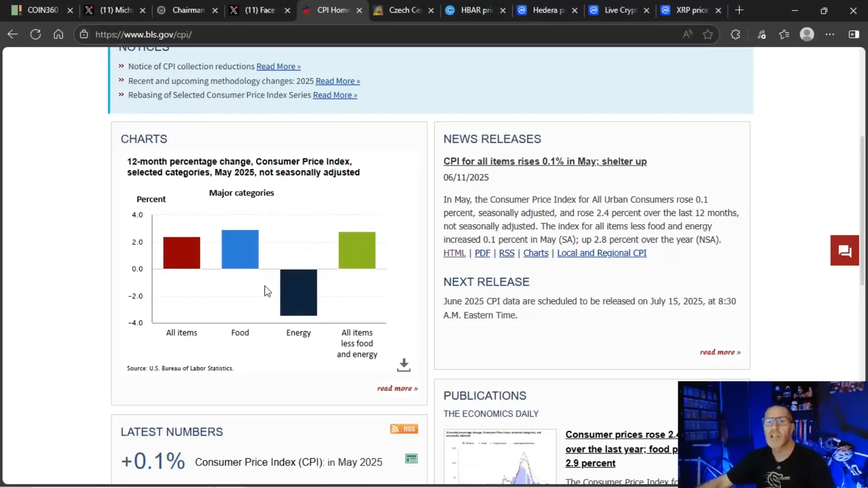Close the Chairman tab
Image resolution: width=868 pixels, height=488 pixels.
[x=215, y=10]
